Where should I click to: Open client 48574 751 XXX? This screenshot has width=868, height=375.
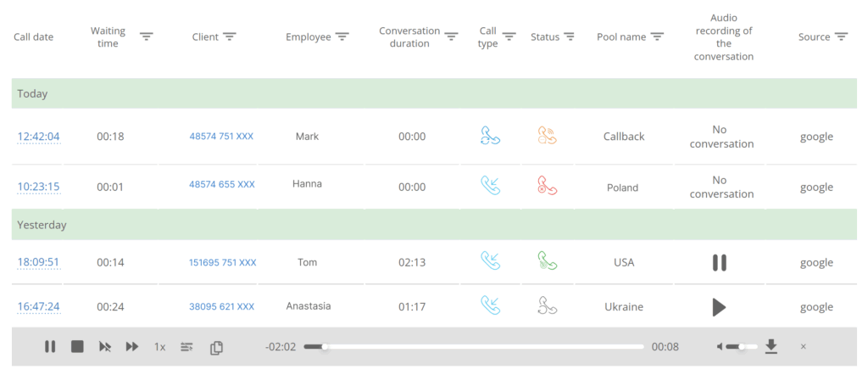pyautogui.click(x=221, y=137)
